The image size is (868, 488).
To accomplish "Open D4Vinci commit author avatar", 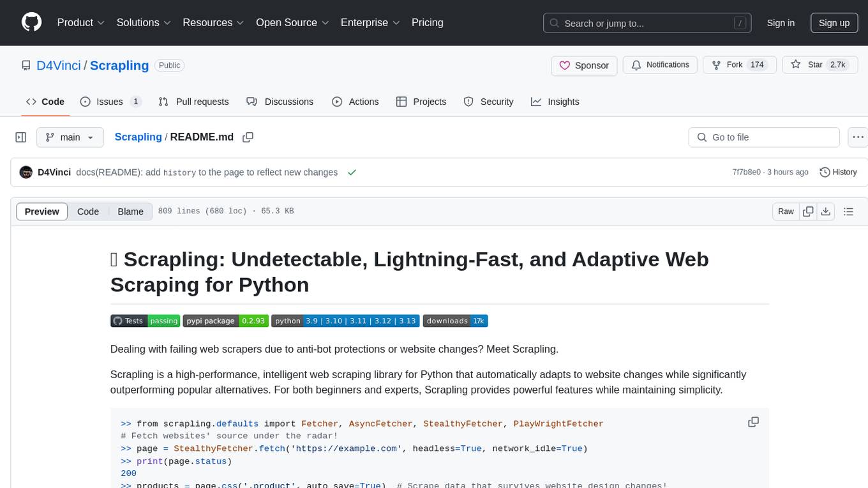I will coord(26,172).
